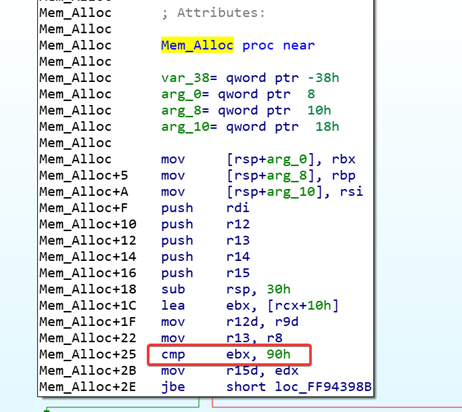Image resolution: width=462 pixels, height=412 pixels.
Task: Select arg_8 qword ptr definition
Action: click(246, 110)
